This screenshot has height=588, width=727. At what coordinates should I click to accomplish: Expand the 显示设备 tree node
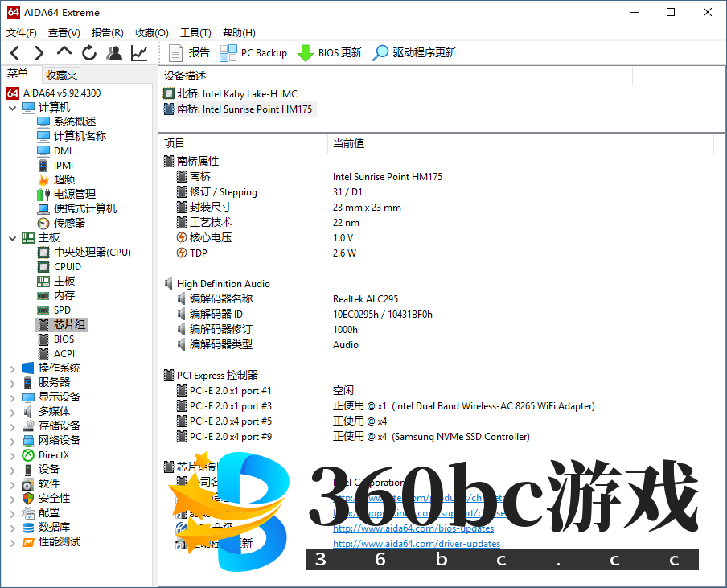pyautogui.click(x=12, y=397)
